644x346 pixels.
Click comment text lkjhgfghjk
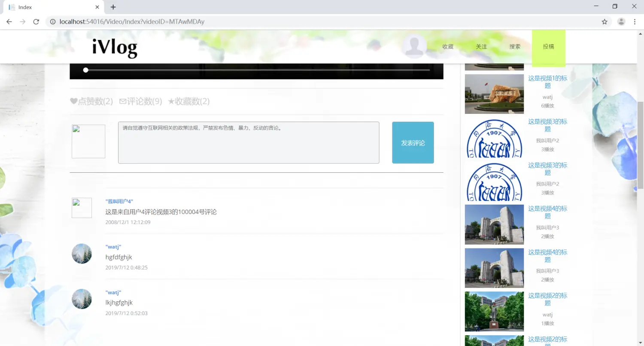coord(119,303)
